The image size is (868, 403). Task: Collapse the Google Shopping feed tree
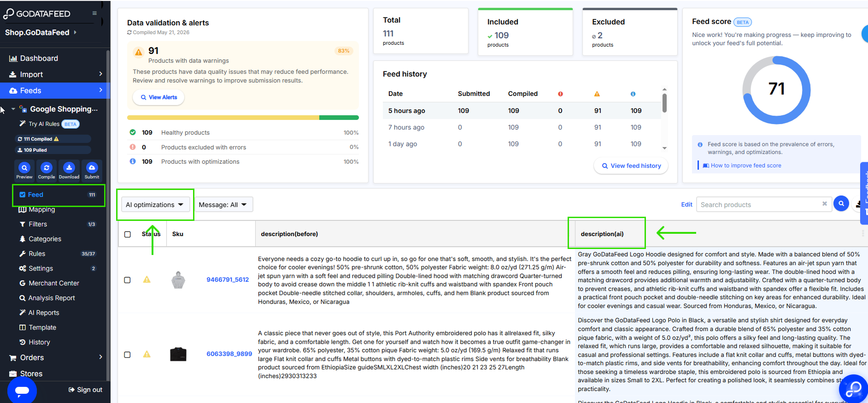[x=13, y=109]
